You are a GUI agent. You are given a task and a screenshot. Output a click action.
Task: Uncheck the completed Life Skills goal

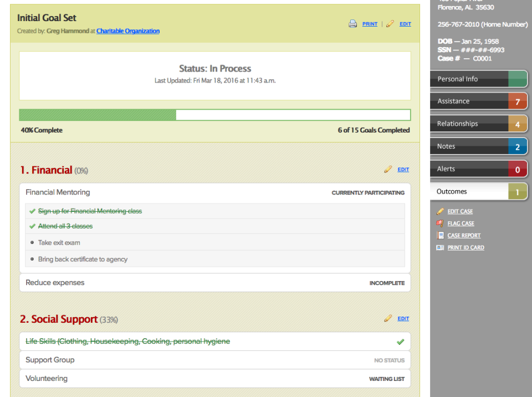(x=401, y=341)
